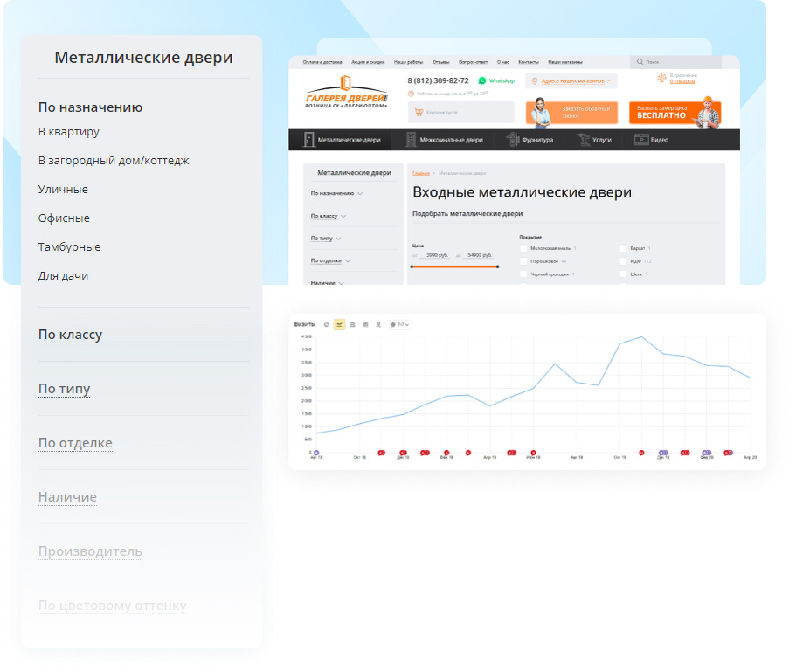
Task: Click the comparison scales icon
Action: (x=661, y=78)
